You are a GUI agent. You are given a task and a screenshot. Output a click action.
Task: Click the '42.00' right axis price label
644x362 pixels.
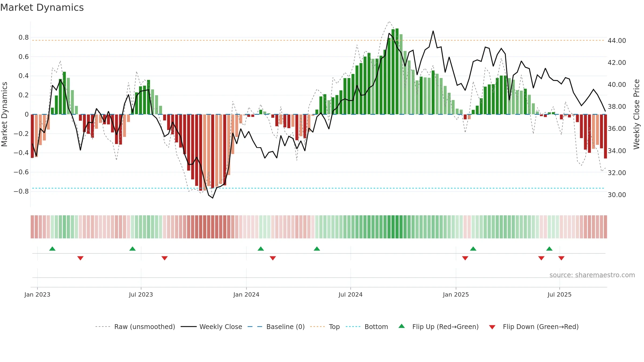(617, 63)
